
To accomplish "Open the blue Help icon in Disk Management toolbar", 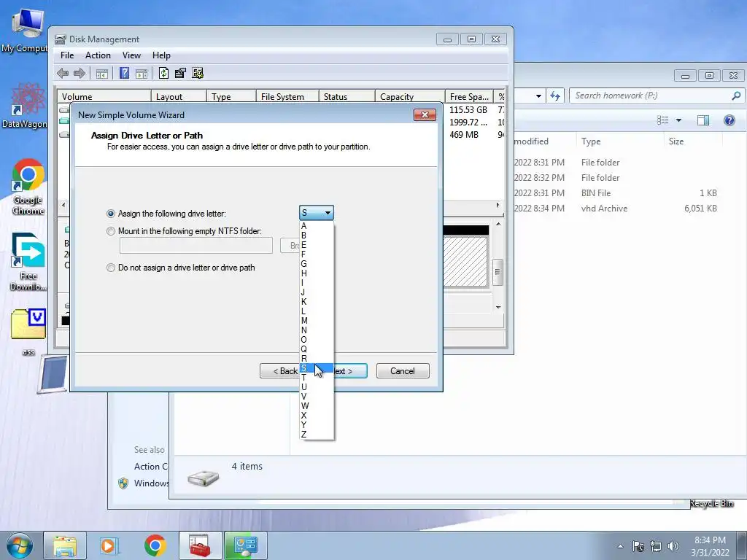I will pos(124,73).
